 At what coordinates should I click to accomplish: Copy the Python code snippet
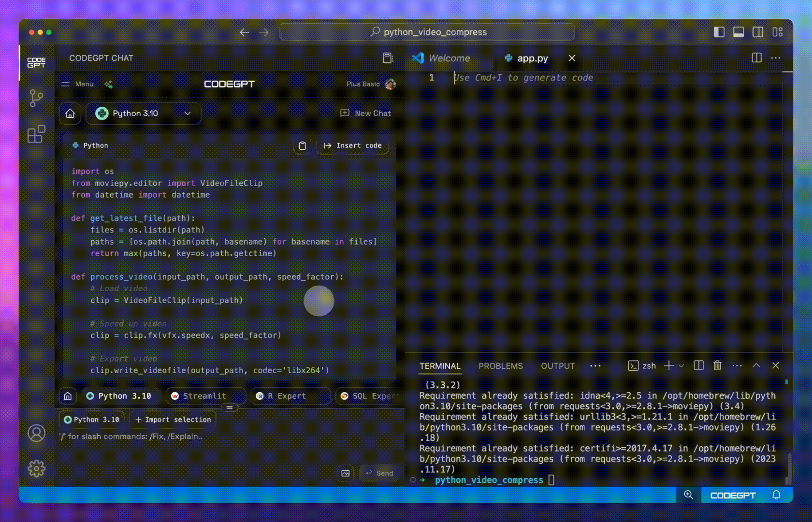click(x=302, y=145)
